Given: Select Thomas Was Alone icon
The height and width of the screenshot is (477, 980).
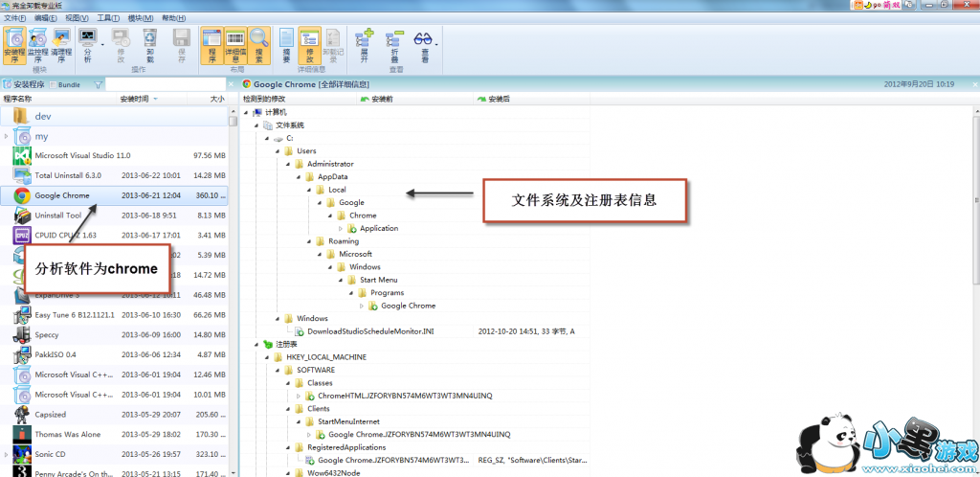Looking at the screenshot, I should click(x=22, y=434).
